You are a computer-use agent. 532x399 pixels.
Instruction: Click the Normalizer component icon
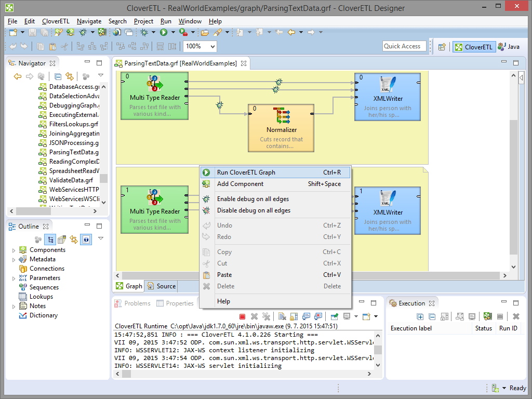282,115
